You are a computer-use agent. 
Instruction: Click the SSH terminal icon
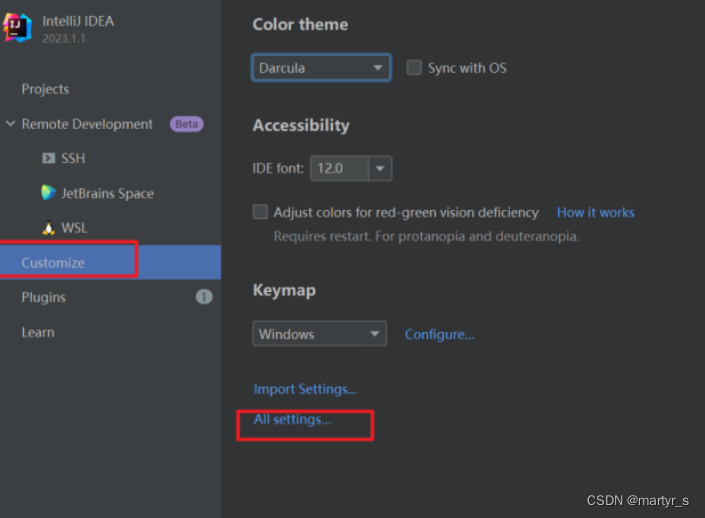48,158
